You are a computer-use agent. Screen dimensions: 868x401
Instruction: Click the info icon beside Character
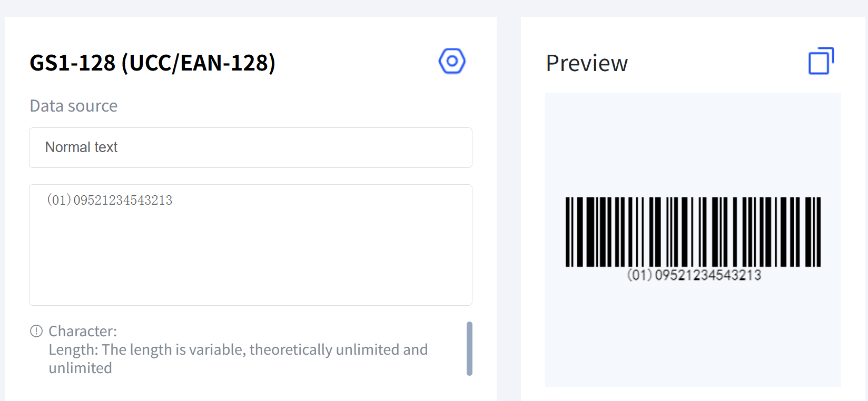click(36, 331)
